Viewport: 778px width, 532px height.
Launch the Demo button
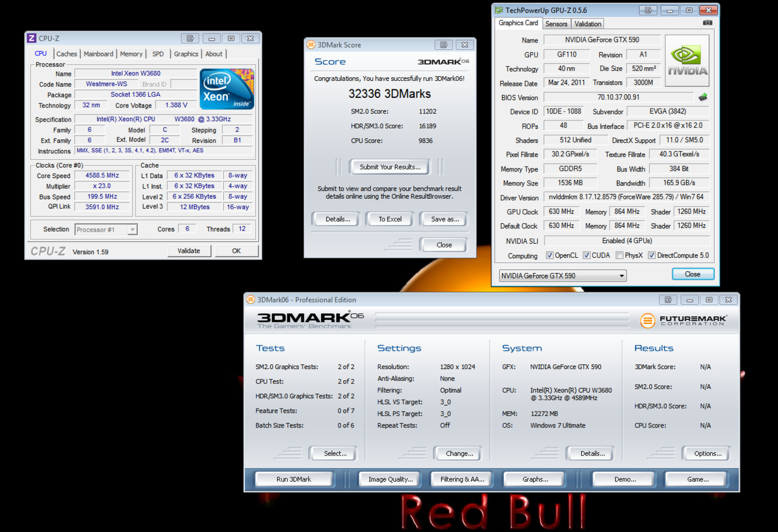[625, 479]
